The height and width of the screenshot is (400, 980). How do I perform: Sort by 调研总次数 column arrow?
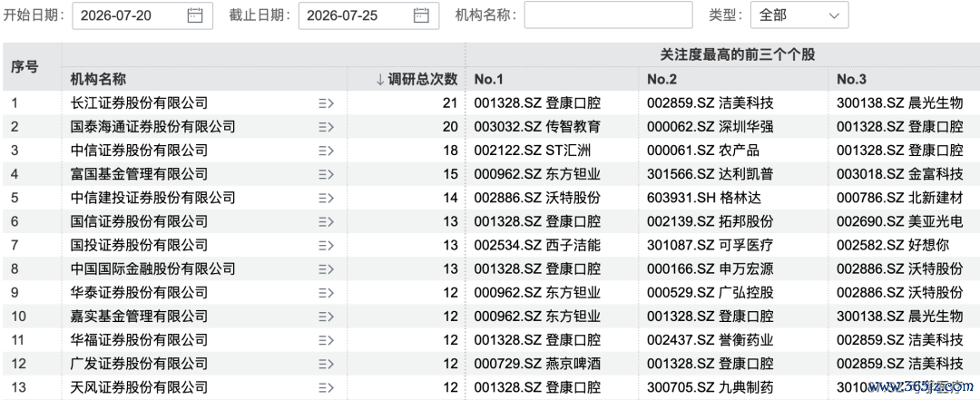click(379, 80)
